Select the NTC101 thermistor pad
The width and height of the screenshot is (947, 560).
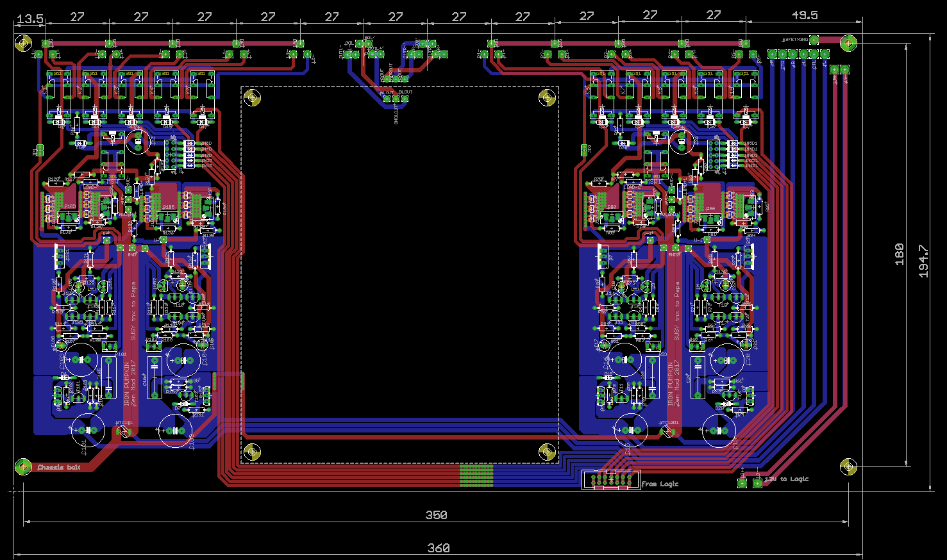coord(124,432)
